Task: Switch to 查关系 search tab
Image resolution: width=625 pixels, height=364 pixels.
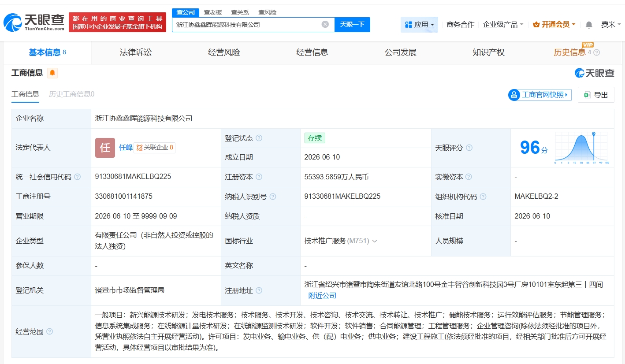Action: [x=240, y=12]
